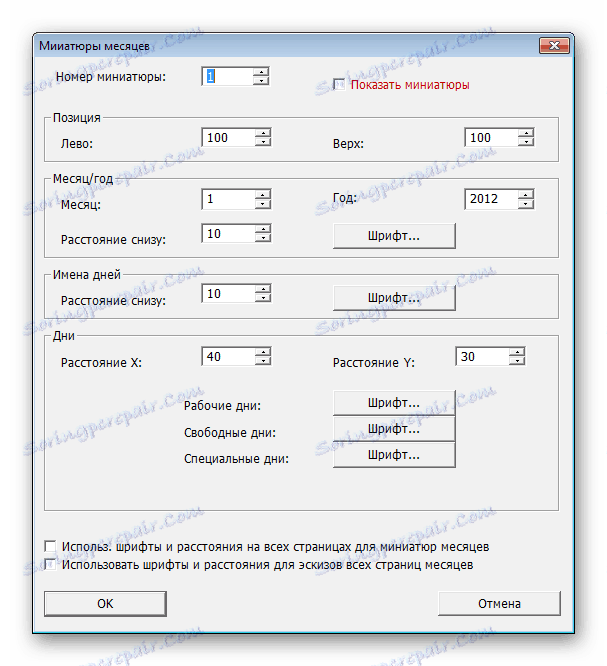The image size is (607, 666).
Task: Open Шрифт for Свободные дни
Action: point(394,429)
